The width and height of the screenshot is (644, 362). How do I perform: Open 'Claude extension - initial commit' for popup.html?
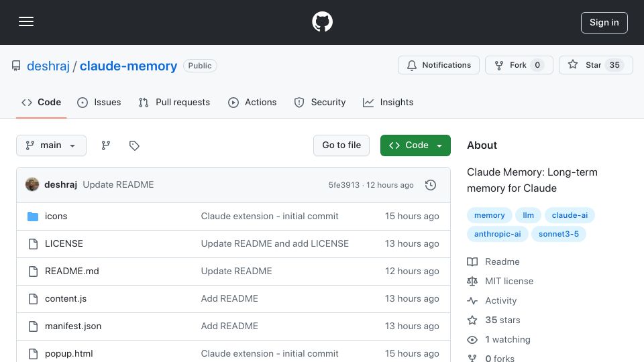(x=270, y=354)
